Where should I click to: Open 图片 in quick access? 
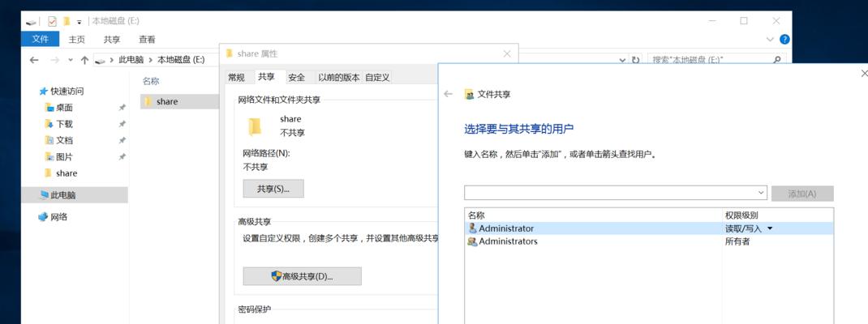tap(64, 157)
